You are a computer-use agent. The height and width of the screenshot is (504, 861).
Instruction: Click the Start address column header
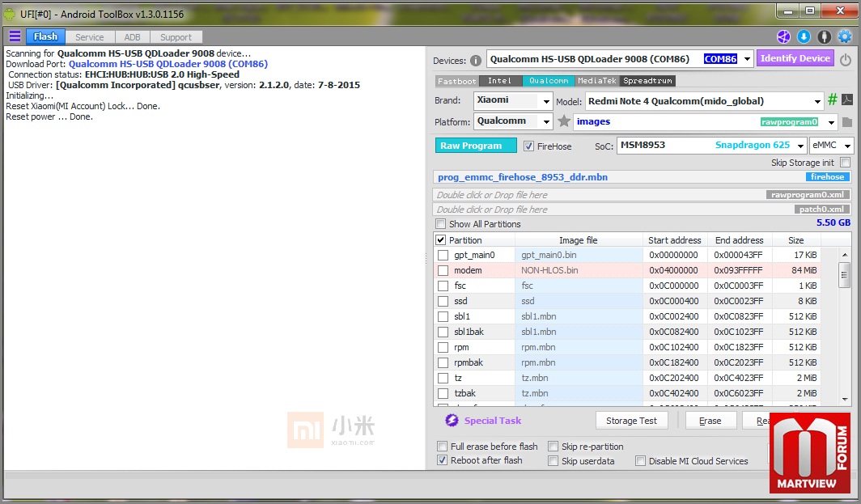pos(674,240)
